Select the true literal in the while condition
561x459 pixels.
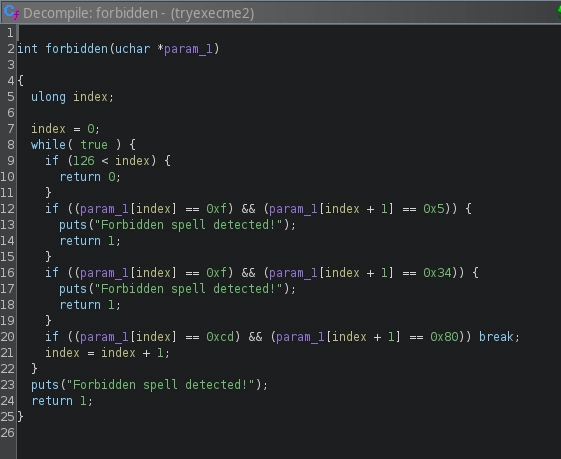pyautogui.click(x=94, y=145)
